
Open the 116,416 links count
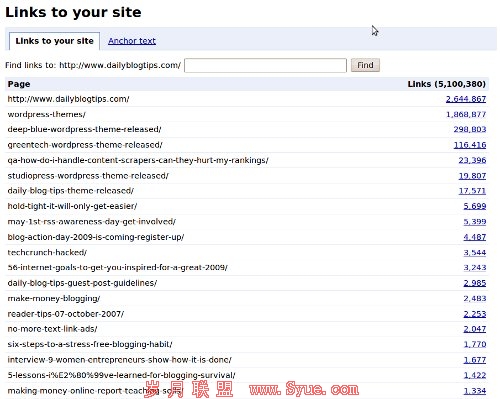click(x=470, y=145)
